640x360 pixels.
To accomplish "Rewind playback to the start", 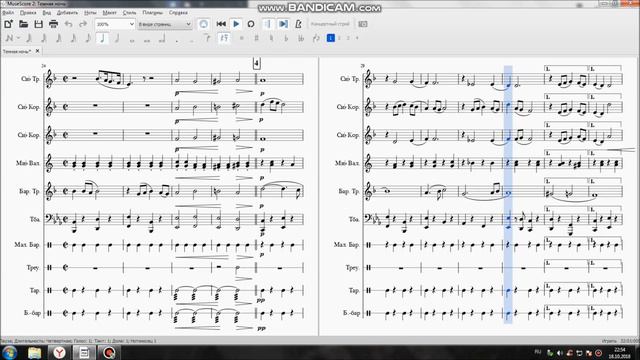I will click(x=221, y=24).
